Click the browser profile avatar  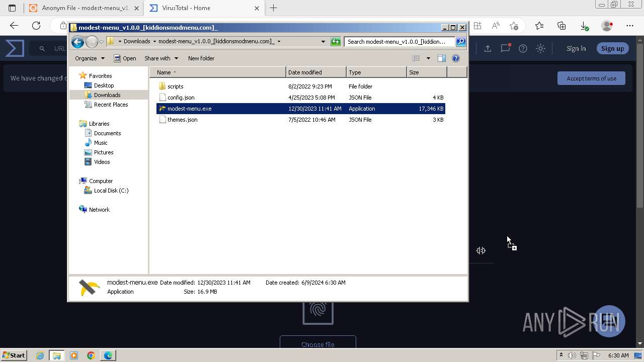click(607, 26)
